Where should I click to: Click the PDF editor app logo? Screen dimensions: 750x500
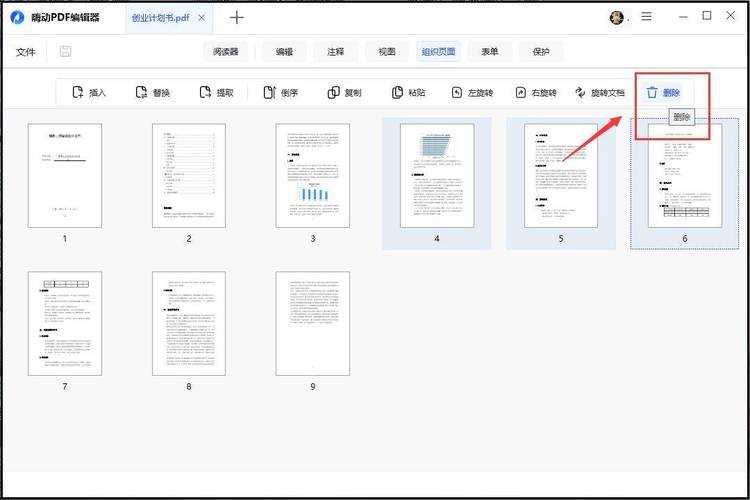pos(17,18)
